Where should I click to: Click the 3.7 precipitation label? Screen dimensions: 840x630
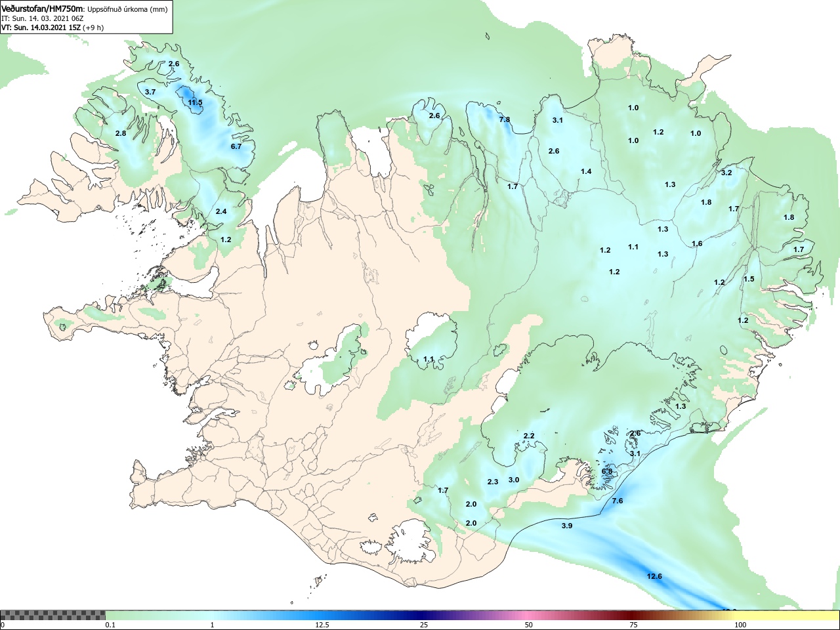[150, 92]
